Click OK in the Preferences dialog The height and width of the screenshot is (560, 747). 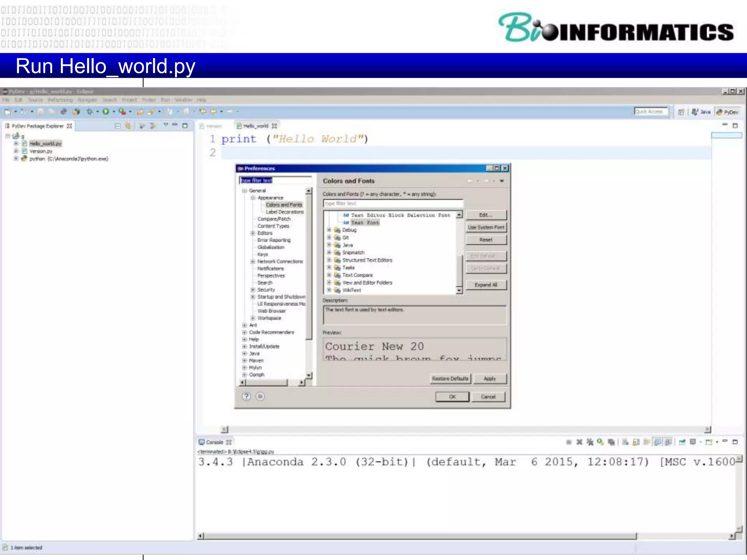(x=452, y=397)
